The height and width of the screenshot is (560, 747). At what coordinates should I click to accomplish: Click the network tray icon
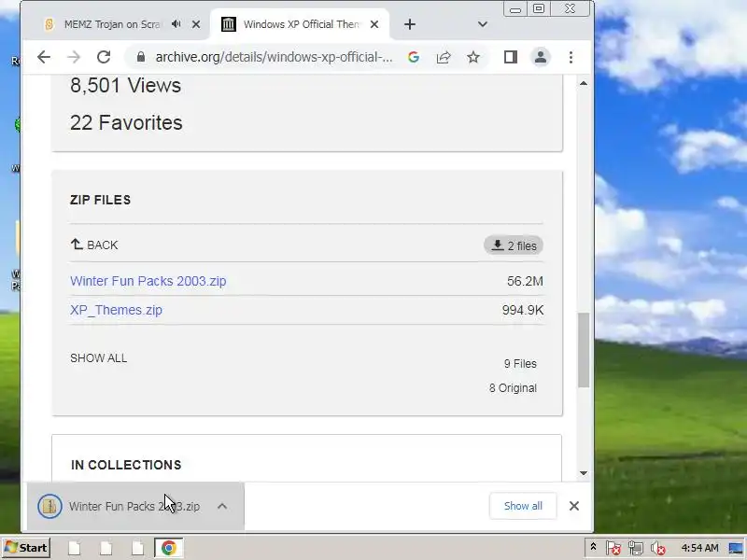[636, 548]
